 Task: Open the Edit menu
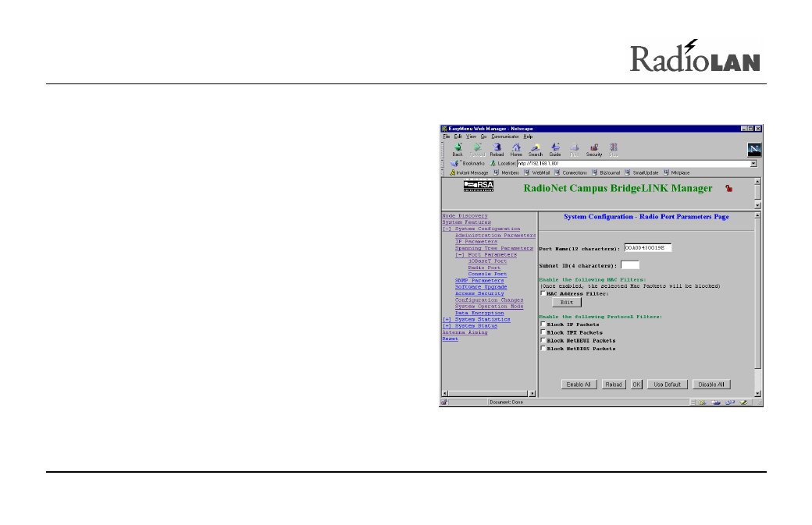coord(458,137)
